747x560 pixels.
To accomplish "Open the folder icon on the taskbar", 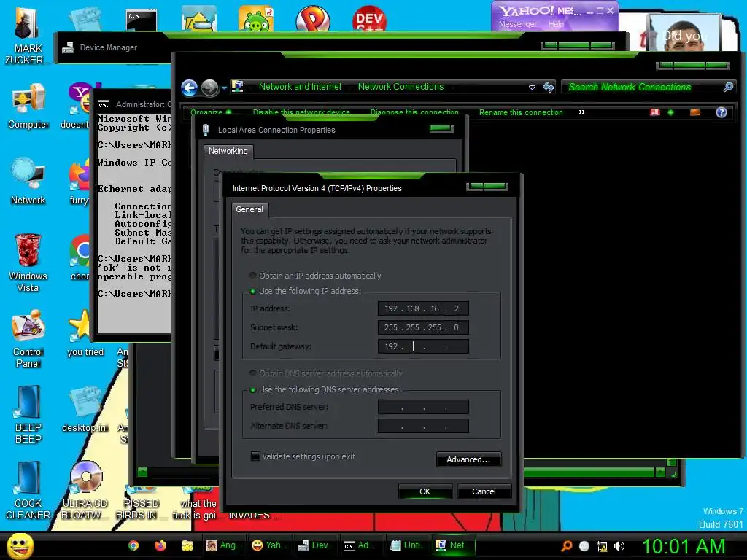I will pos(187,545).
